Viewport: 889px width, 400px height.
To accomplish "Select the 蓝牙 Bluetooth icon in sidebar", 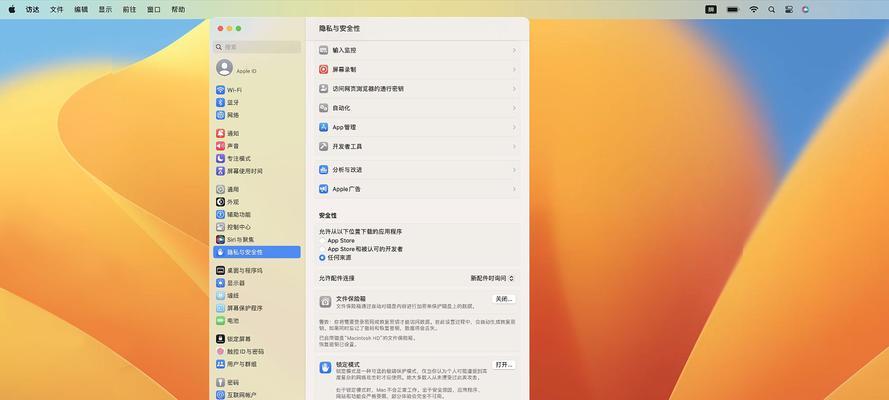I will click(x=221, y=103).
